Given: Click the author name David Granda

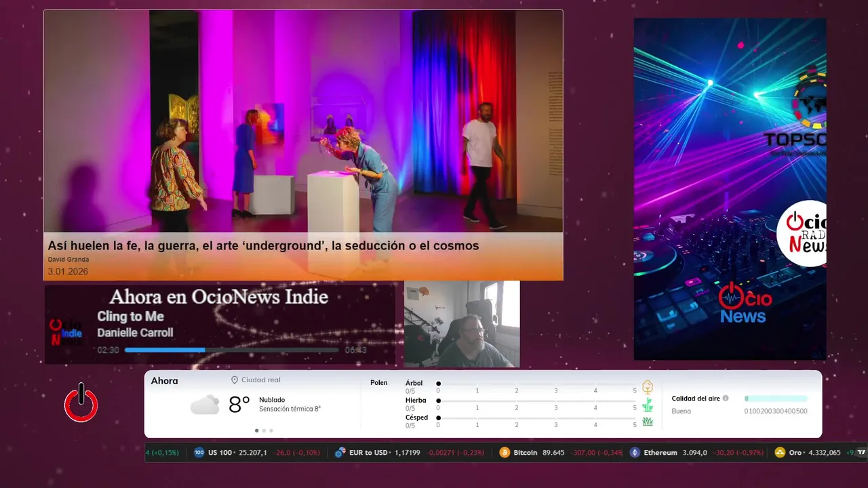Looking at the screenshot, I should click(68, 260).
